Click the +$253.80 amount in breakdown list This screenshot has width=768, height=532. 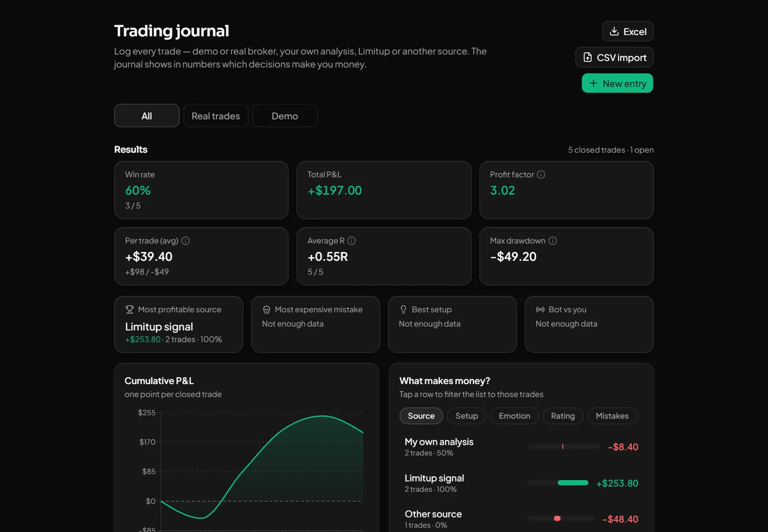617,483
